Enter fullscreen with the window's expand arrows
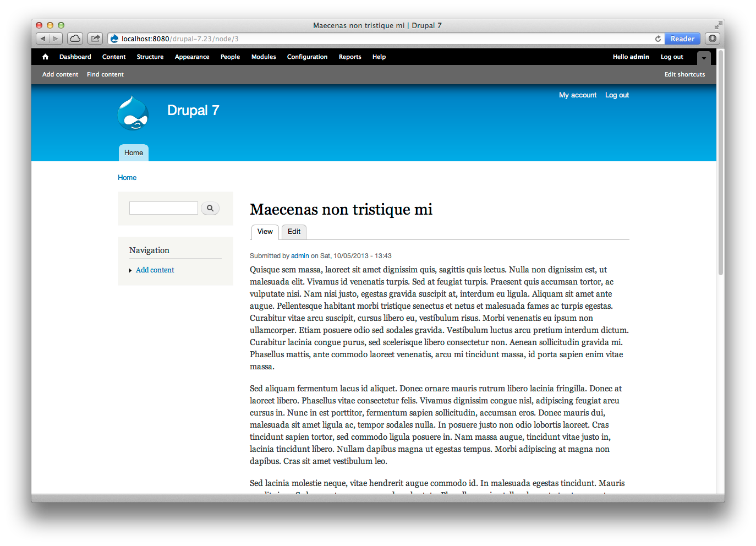Image resolution: width=756 pixels, height=546 pixels. click(x=718, y=25)
